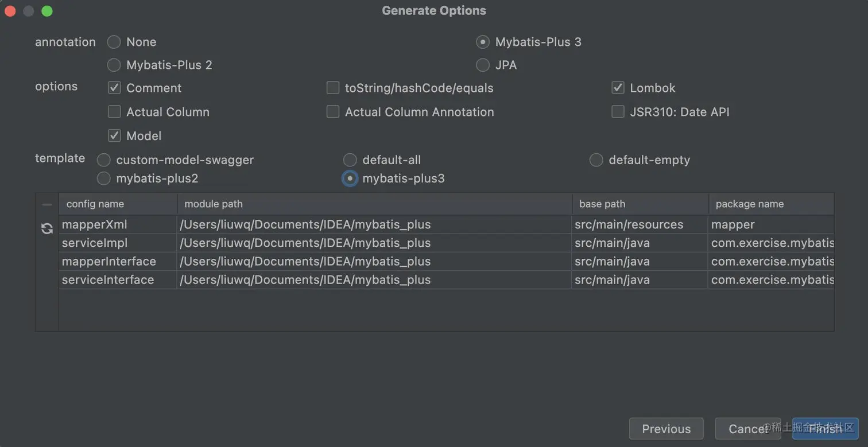868x447 pixels.
Task: Click the module path cell of serviceInterface
Action: [x=374, y=279]
